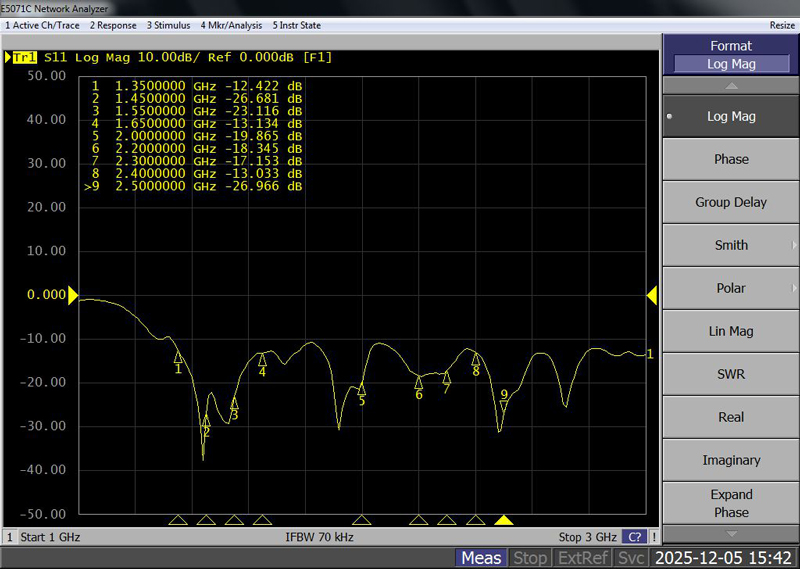This screenshot has height=569, width=800.
Task: Click the Resize button at top right
Action: (x=782, y=25)
